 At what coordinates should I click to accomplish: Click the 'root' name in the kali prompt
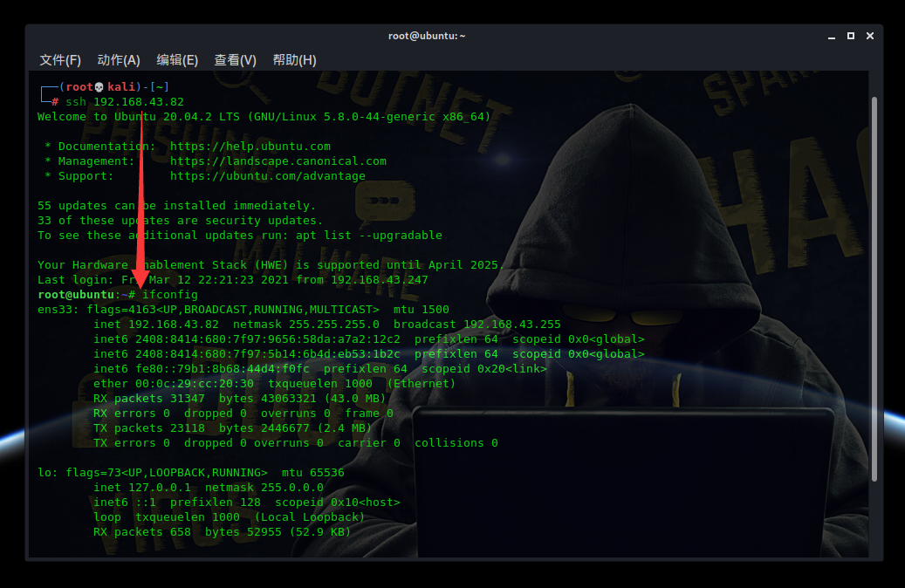coord(79,87)
